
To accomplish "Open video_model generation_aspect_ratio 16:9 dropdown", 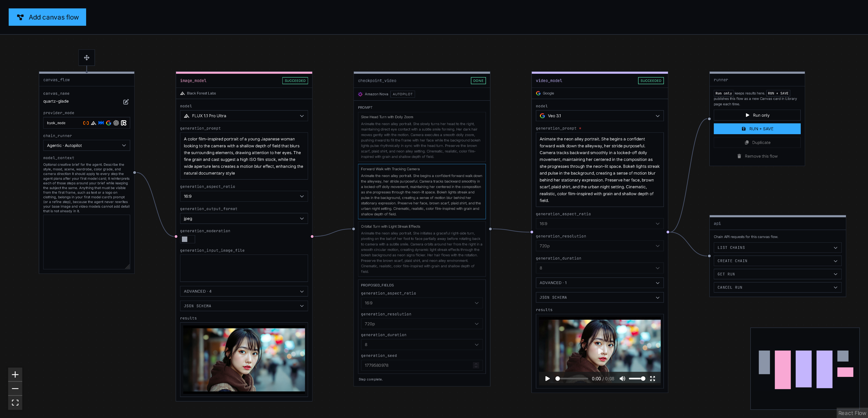I will [600, 224].
